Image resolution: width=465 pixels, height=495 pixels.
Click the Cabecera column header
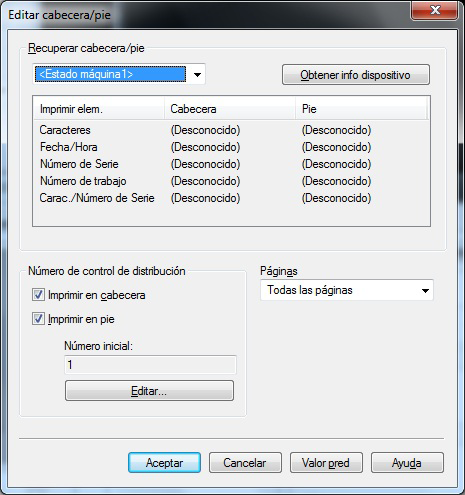[x=230, y=109]
